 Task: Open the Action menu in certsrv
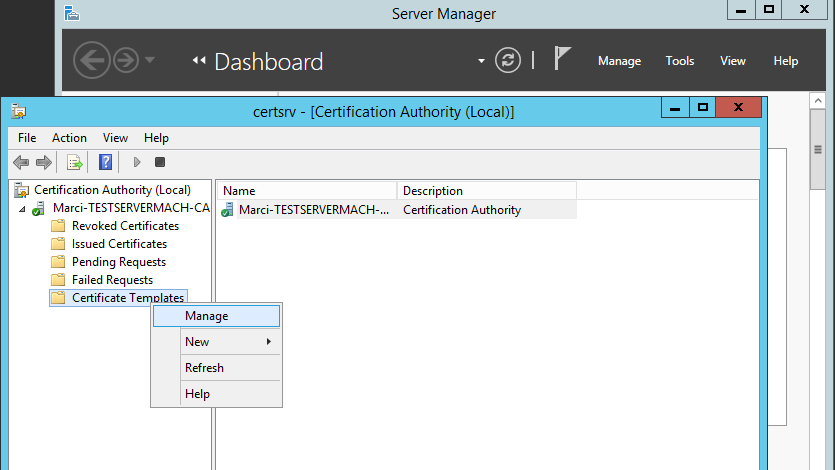[x=69, y=138]
